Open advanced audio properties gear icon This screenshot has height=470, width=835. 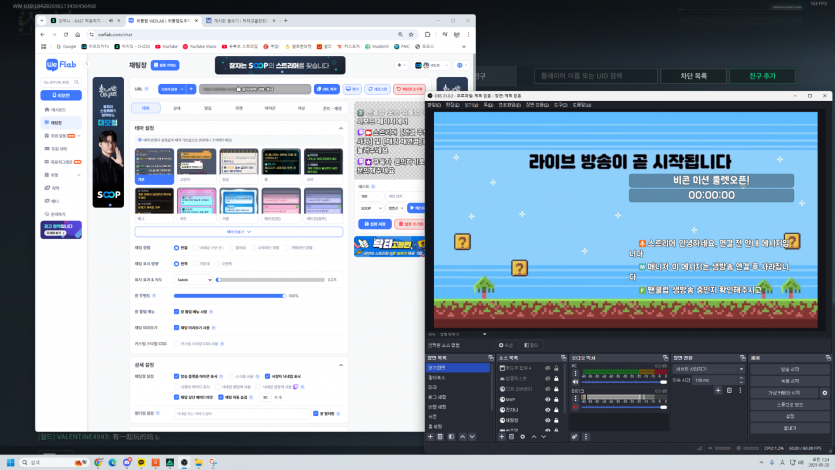click(575, 436)
